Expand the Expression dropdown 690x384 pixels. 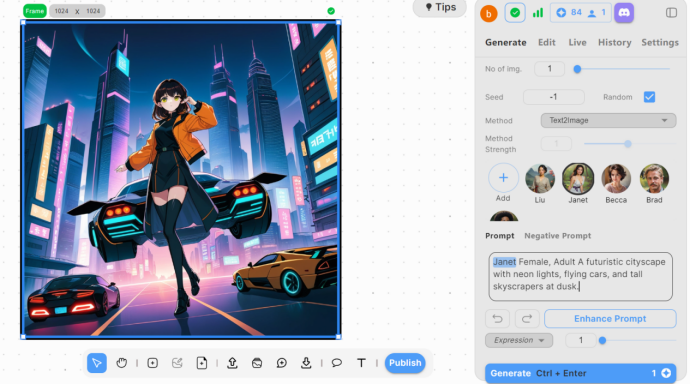pyautogui.click(x=519, y=340)
